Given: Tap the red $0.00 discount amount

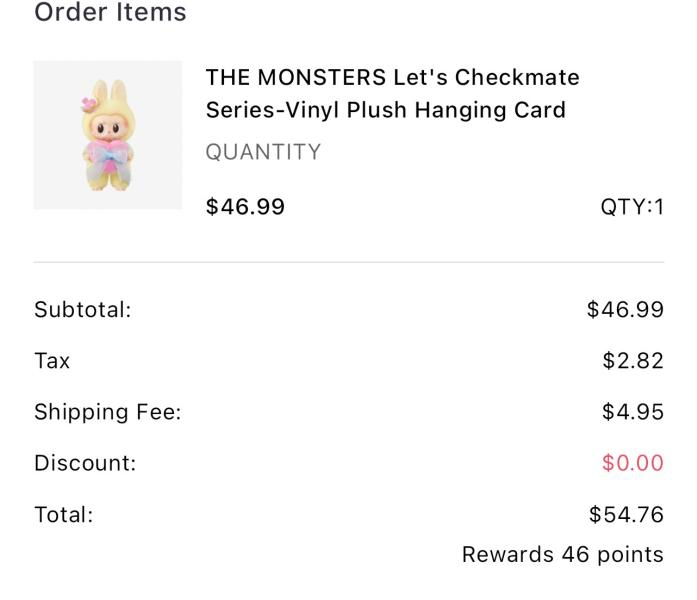Looking at the screenshot, I should tap(633, 463).
